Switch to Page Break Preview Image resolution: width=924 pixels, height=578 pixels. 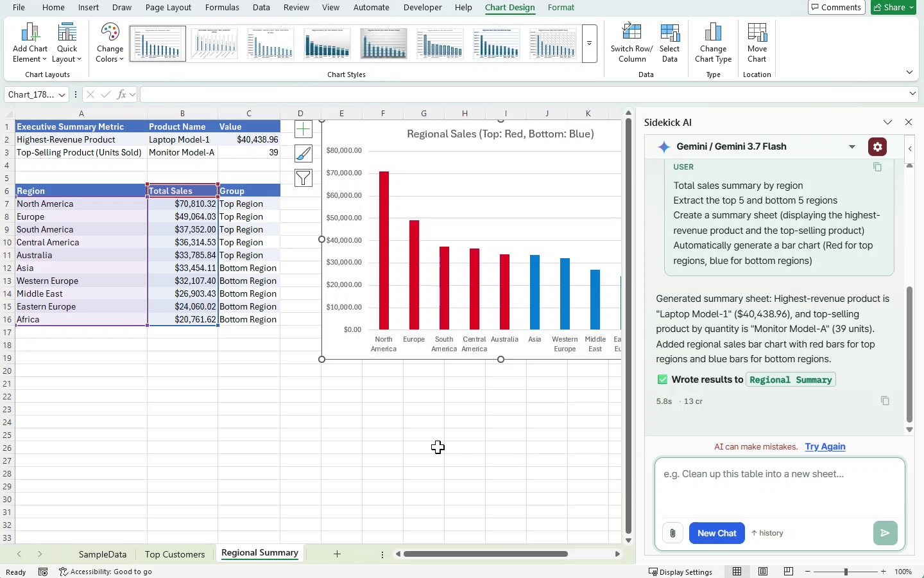(789, 572)
